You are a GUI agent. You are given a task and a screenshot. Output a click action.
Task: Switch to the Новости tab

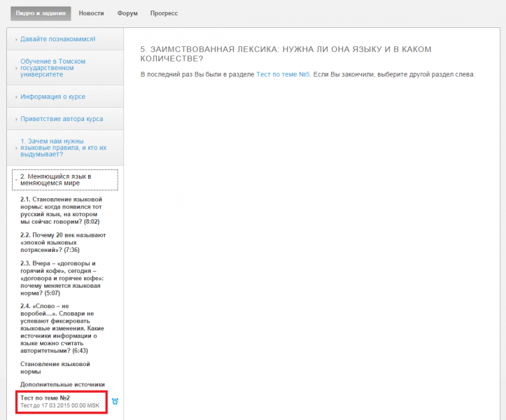[x=91, y=13]
